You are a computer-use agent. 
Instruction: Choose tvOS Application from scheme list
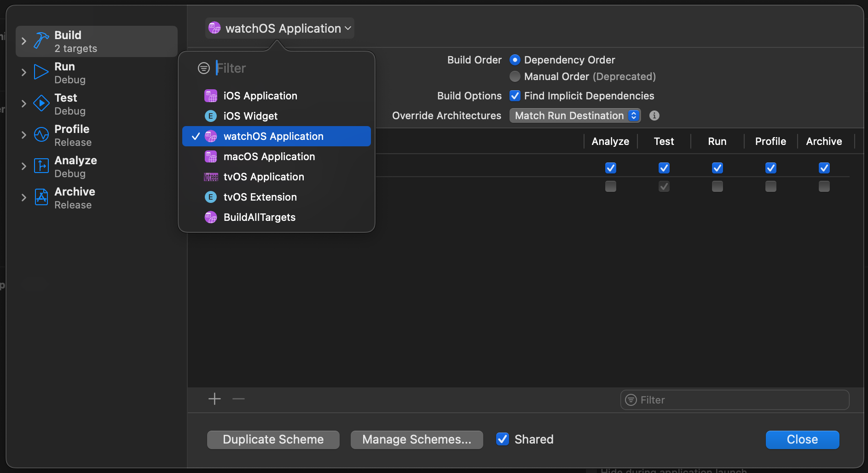276,177
